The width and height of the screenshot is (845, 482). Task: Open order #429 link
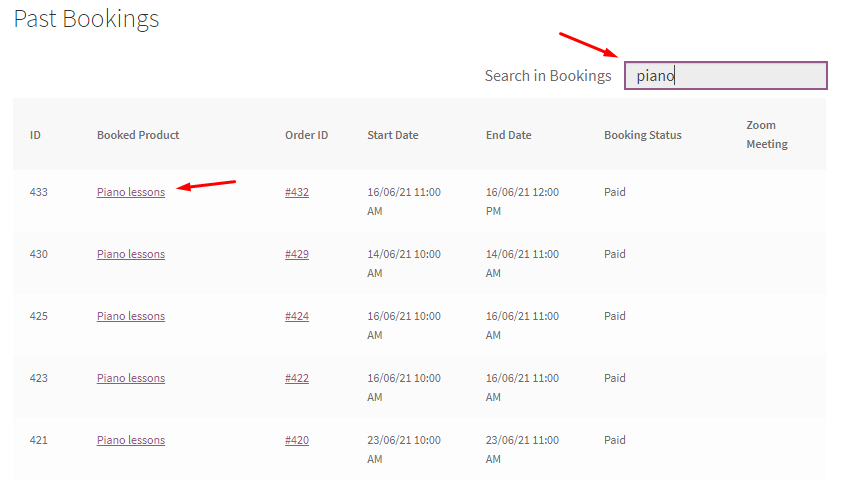click(x=297, y=254)
